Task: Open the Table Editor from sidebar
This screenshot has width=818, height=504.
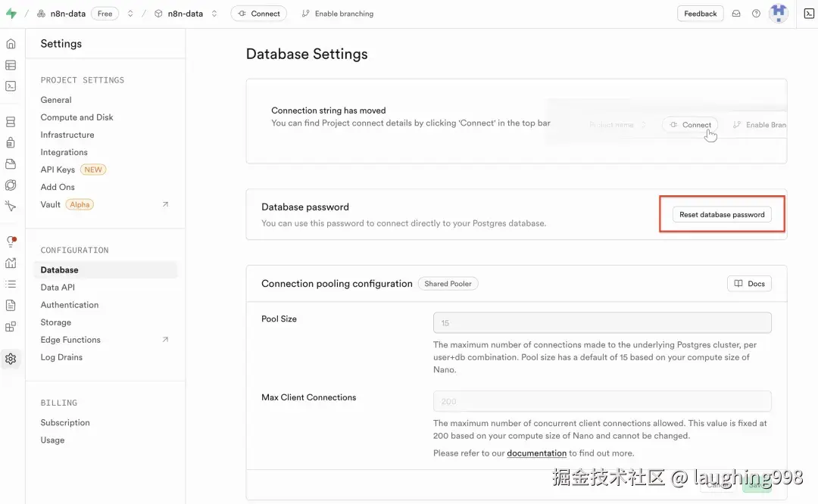Action: click(x=11, y=65)
